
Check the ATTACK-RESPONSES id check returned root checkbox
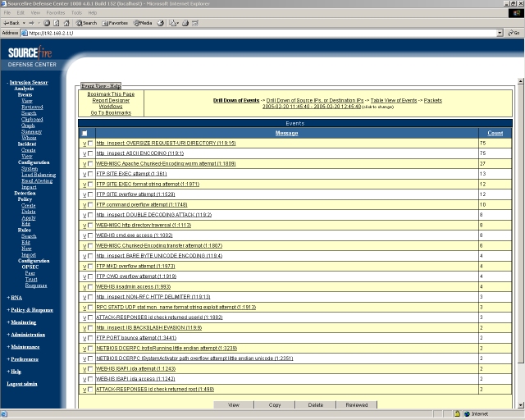coord(90,389)
